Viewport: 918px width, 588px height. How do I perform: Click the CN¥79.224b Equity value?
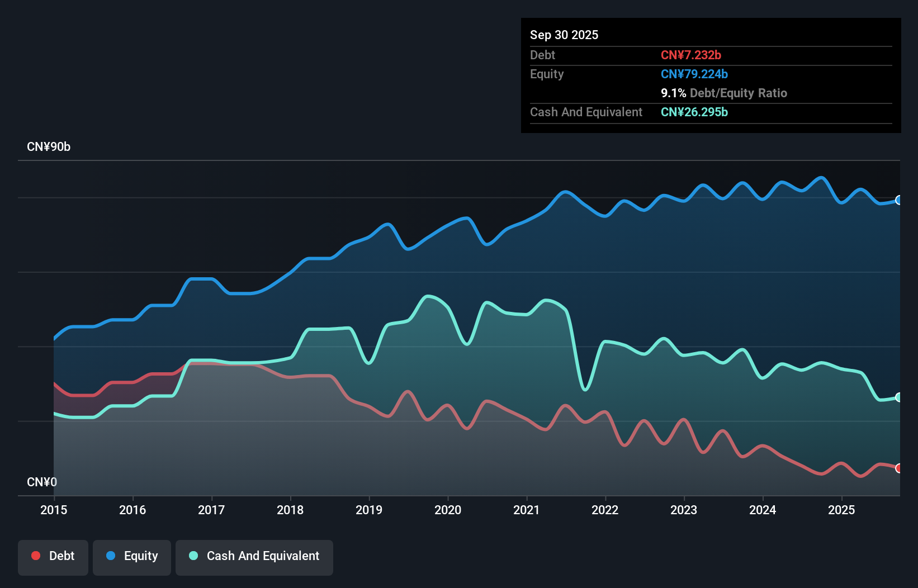pos(694,74)
